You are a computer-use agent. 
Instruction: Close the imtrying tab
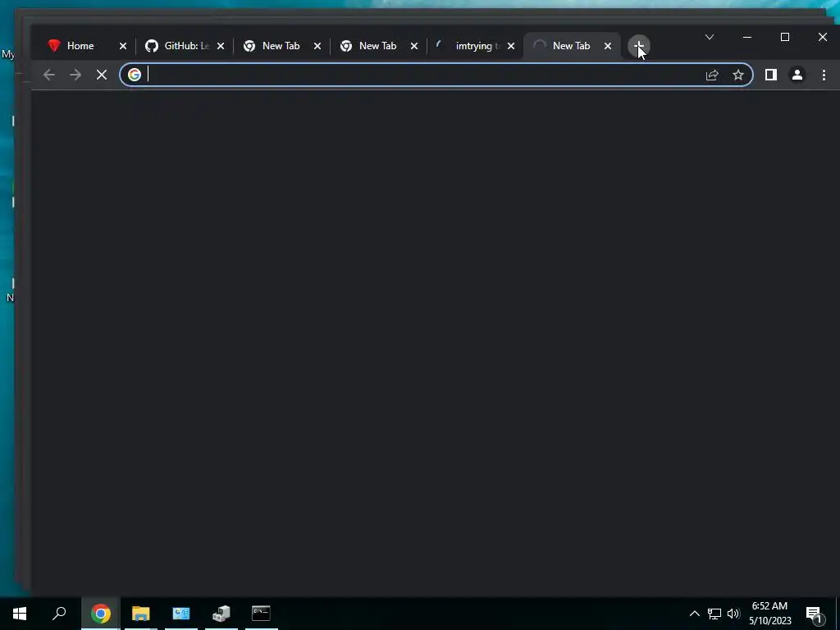pyautogui.click(x=511, y=46)
